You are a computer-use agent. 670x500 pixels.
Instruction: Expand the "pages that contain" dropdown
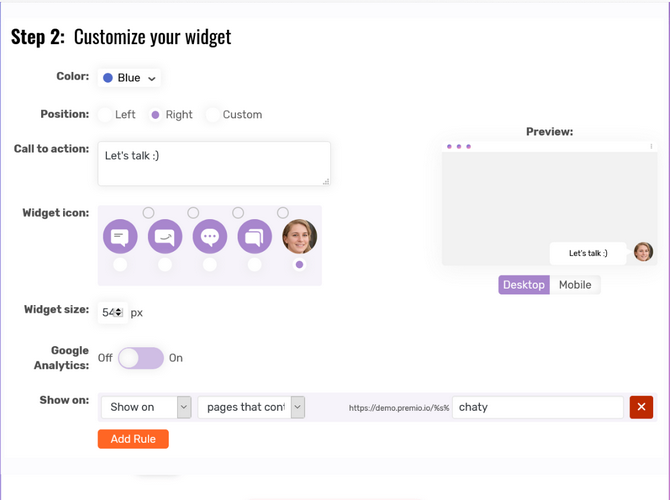(x=250, y=407)
